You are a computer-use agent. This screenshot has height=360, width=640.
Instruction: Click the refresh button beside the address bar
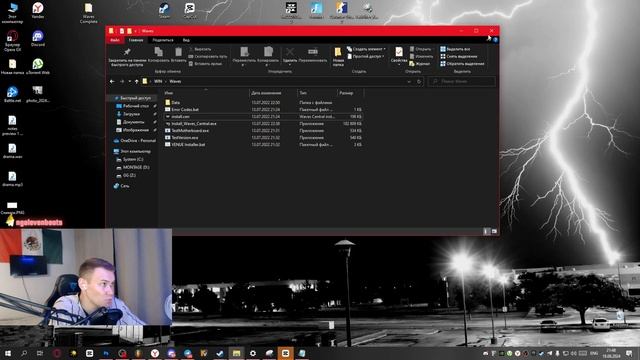click(419, 82)
